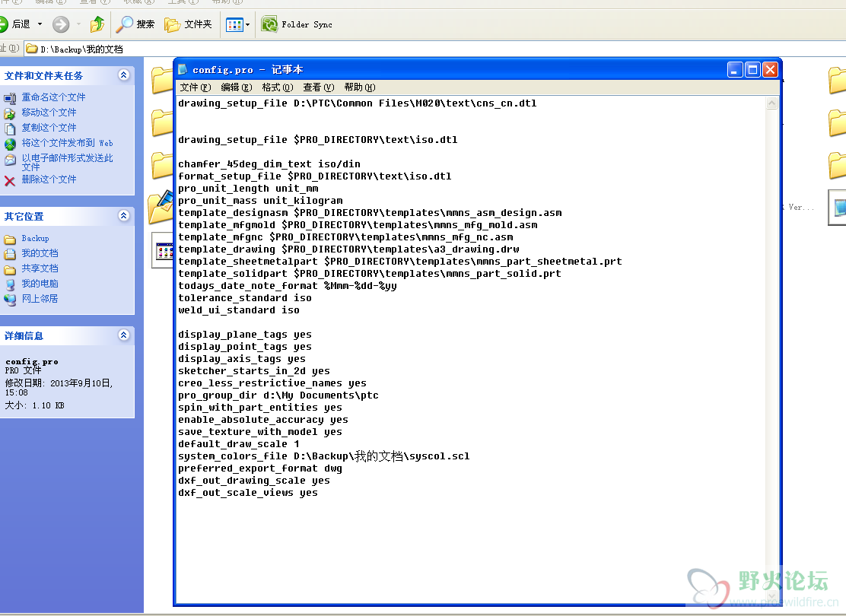
Task: Click the Back navigation button in Explorer
Action: tap(15, 24)
